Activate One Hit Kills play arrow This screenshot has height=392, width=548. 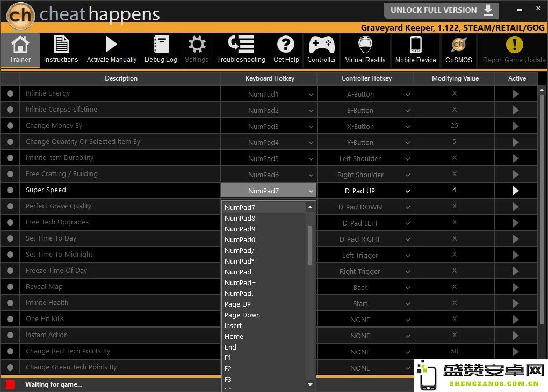(x=516, y=320)
